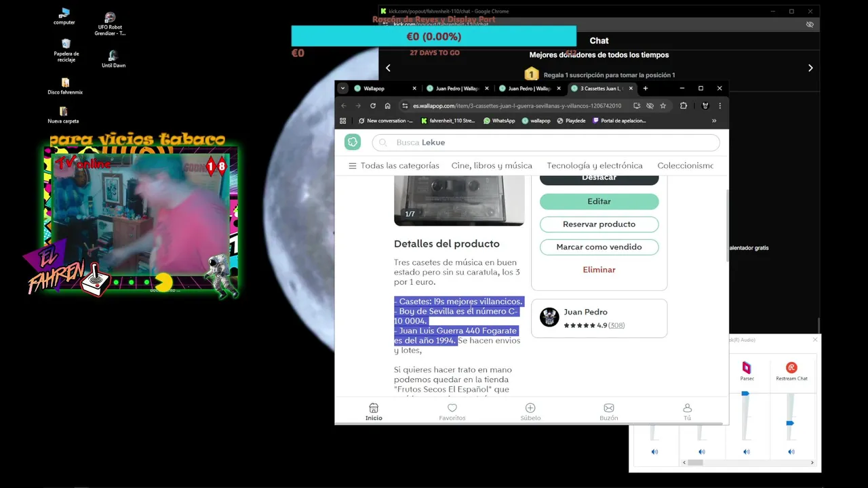The height and width of the screenshot is (488, 868).
Task: Expand Todas las categorías menu
Action: [x=393, y=165]
